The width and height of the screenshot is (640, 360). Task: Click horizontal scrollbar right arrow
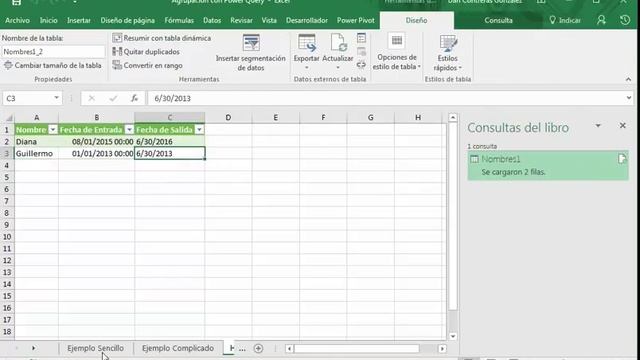pyautogui.click(x=442, y=349)
